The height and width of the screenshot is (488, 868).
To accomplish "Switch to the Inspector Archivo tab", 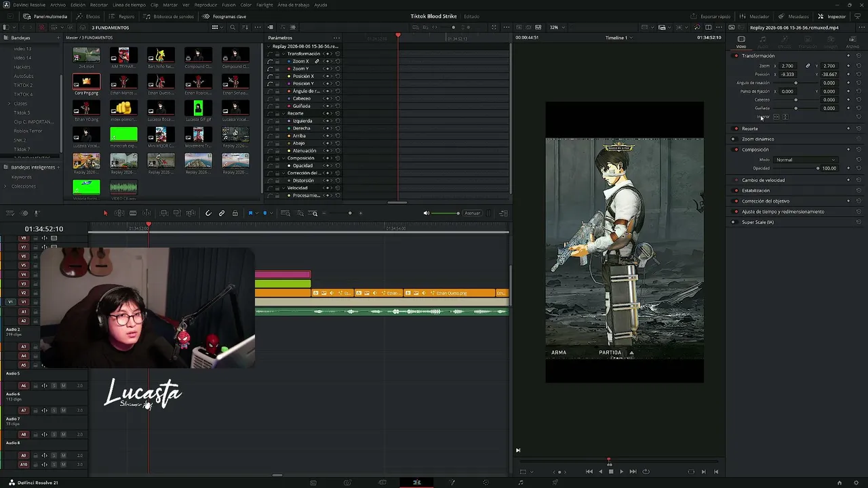I will [x=852, y=42].
